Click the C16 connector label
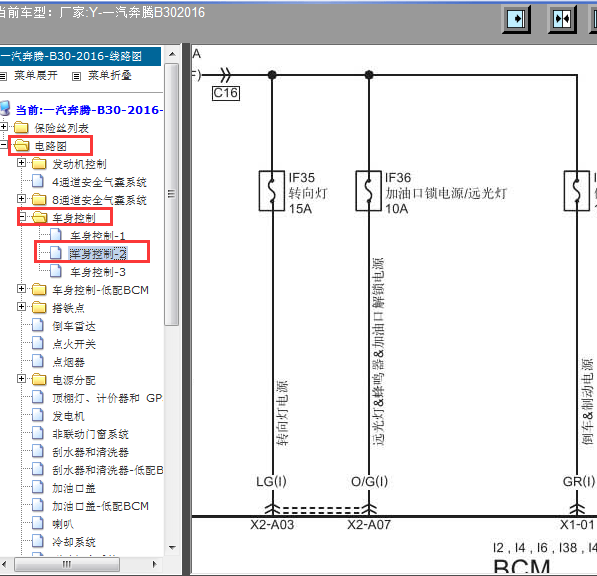The width and height of the screenshot is (597, 576). point(226,93)
